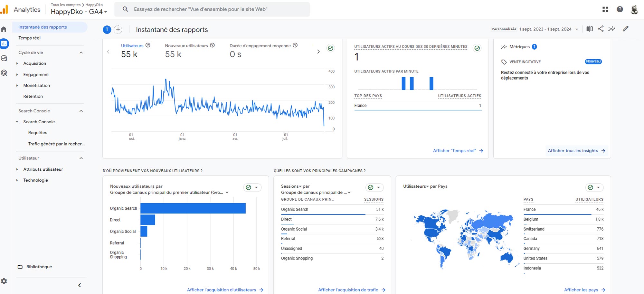Collapse the Utilisateur section

coord(81,158)
